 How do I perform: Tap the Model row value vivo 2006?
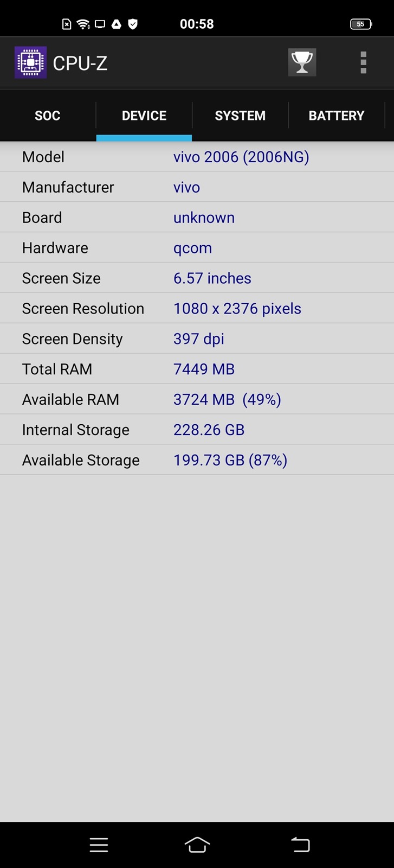tap(241, 157)
